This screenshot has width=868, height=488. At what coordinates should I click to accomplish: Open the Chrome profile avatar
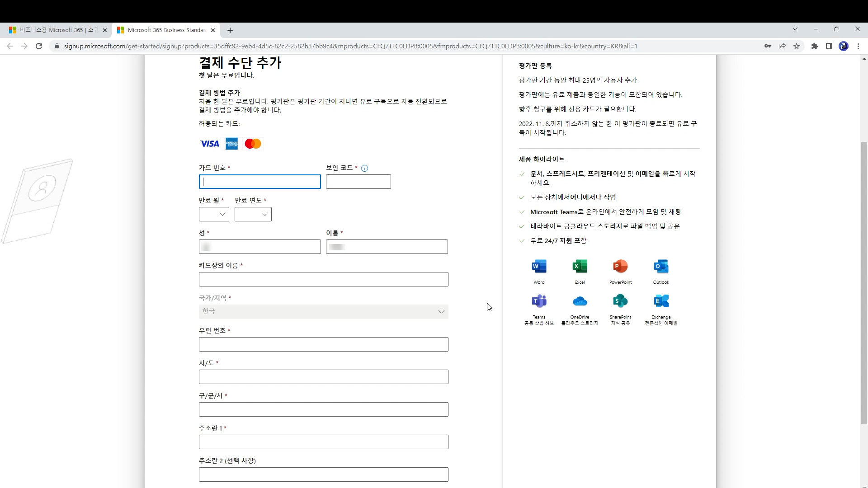coord(844,46)
